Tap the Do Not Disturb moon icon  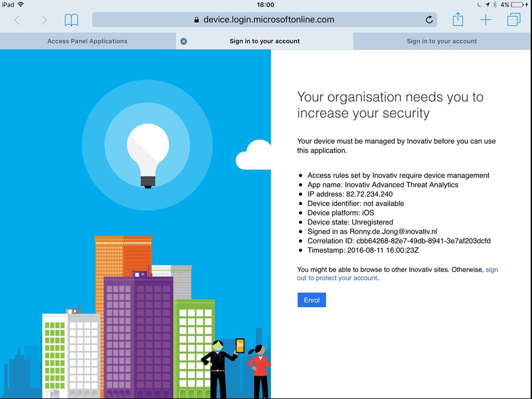tap(479, 5)
